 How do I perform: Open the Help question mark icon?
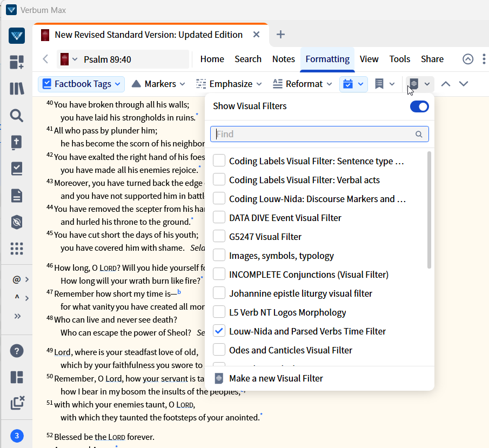click(17, 351)
